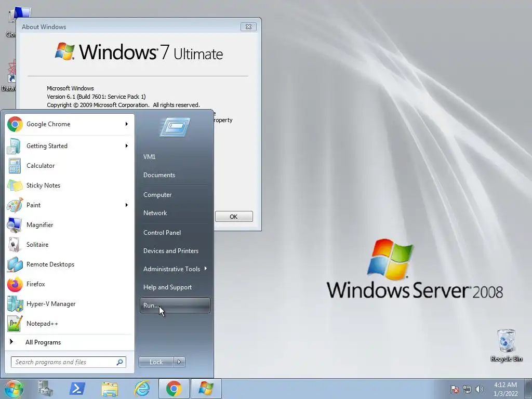The image size is (532, 399).
Task: Launch Windows PowerShell from the taskbar
Action: tap(77, 389)
